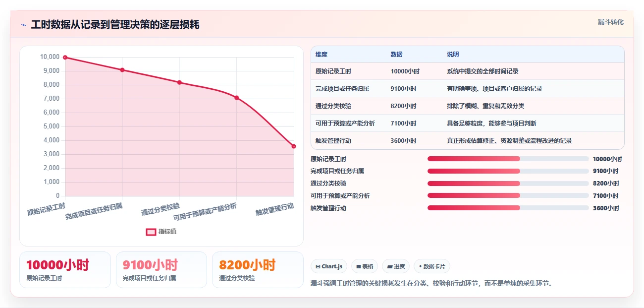The image size is (644, 308).
Task: Click the 通过分类校验 progress bar
Action: (508, 184)
